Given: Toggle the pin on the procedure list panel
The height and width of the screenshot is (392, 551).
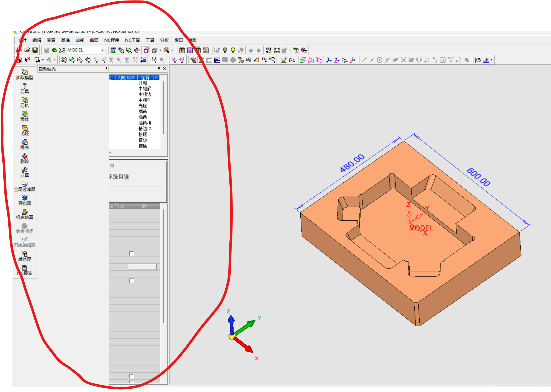Looking at the screenshot, I should (159, 69).
